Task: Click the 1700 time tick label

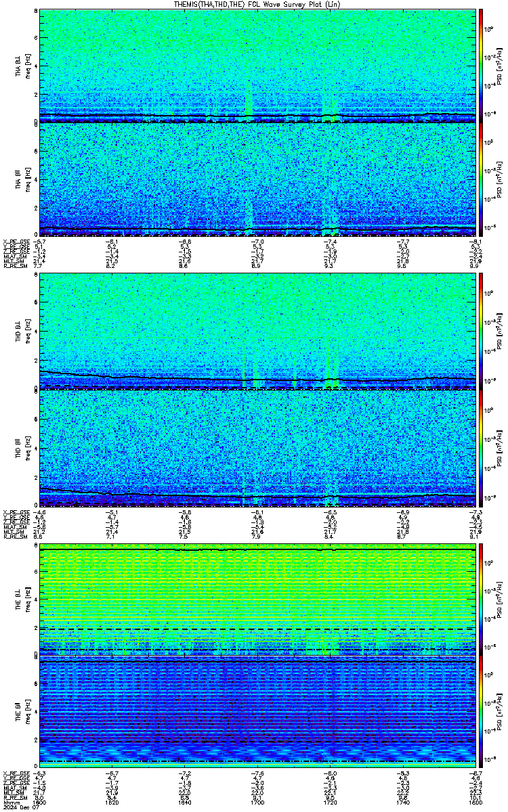Action: pos(258,802)
